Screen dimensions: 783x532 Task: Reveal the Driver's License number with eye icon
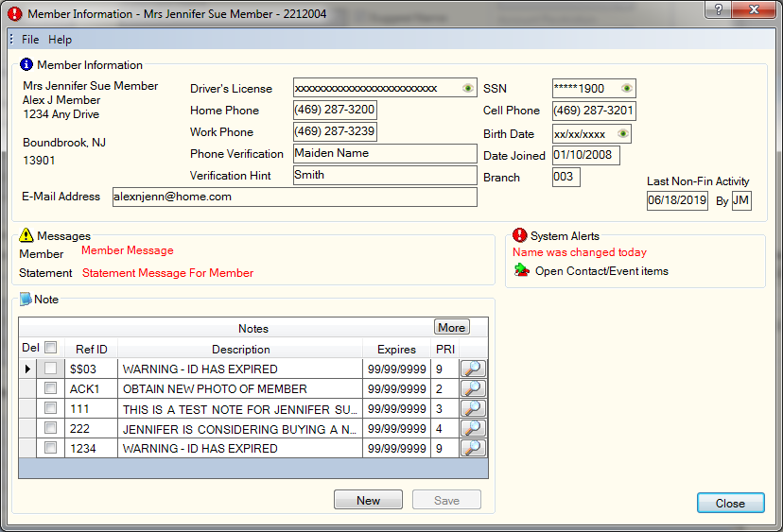coord(467,88)
